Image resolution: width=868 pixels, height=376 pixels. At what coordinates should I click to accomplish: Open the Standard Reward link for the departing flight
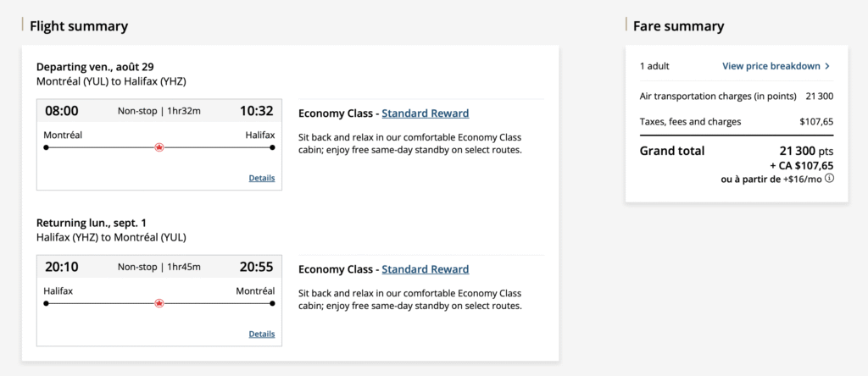(x=425, y=113)
